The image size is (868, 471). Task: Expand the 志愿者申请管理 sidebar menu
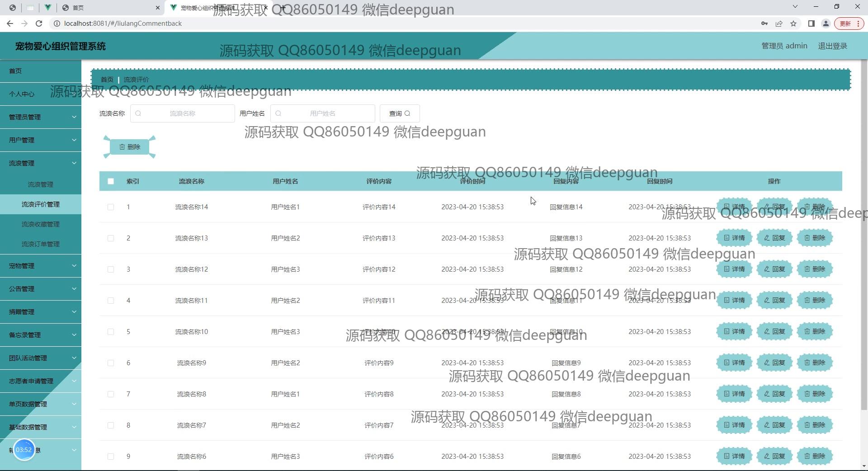click(x=41, y=381)
